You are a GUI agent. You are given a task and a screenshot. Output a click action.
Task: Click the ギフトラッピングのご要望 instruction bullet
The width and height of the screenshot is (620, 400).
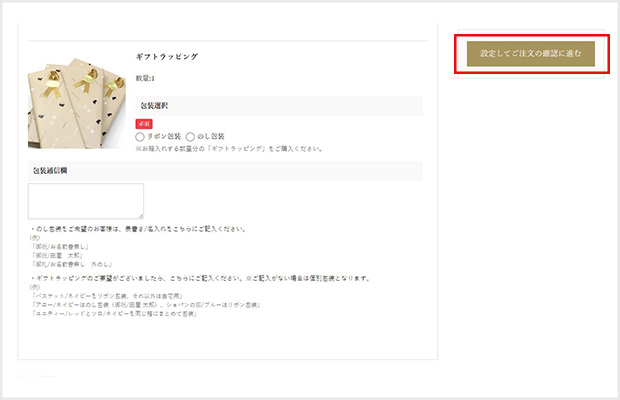200,278
